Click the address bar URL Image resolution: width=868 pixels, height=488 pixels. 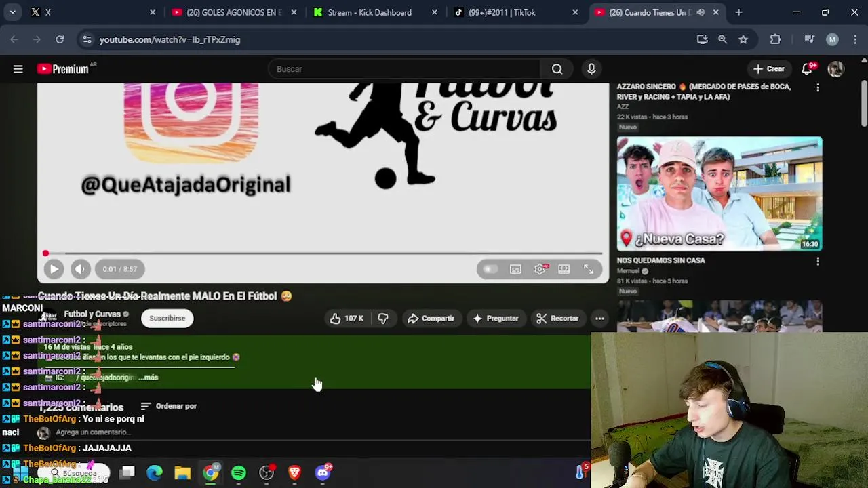pyautogui.click(x=170, y=39)
